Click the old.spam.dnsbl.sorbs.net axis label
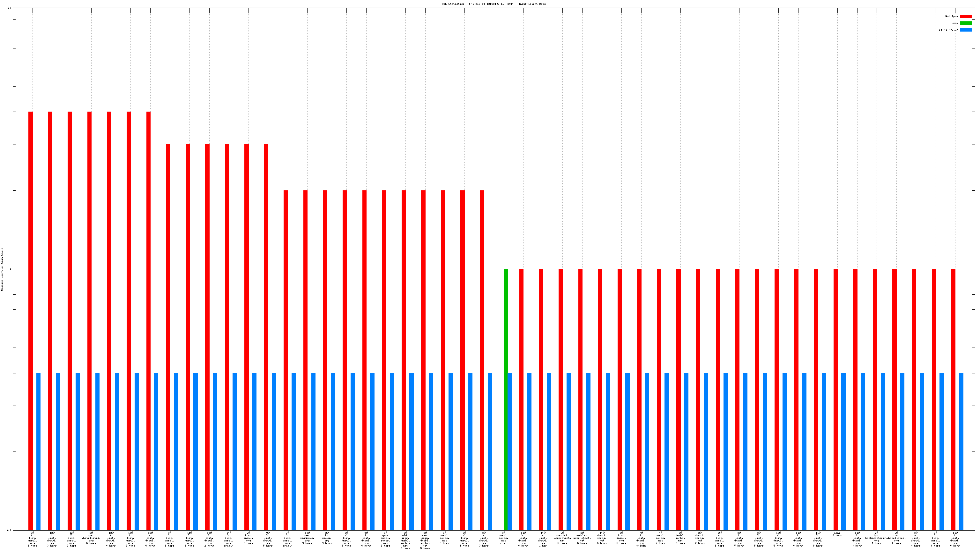 click(405, 540)
